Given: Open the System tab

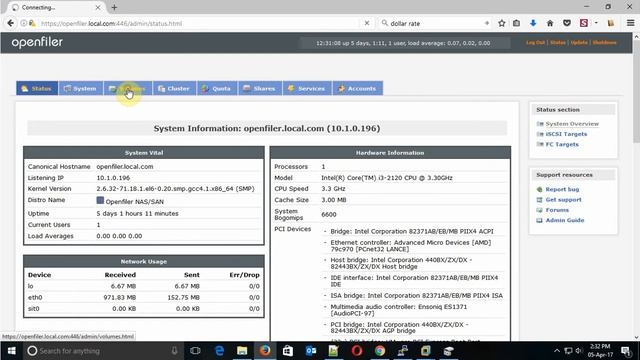Looking at the screenshot, I should coord(80,88).
